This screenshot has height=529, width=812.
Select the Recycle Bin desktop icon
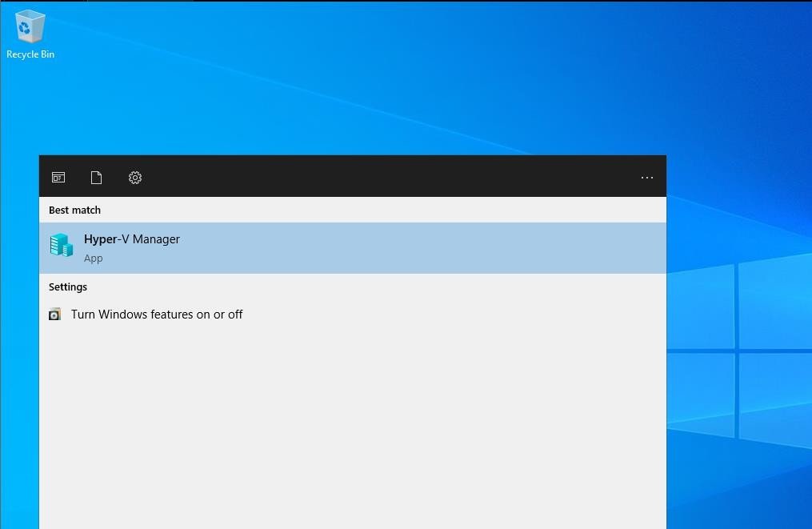[x=30, y=34]
